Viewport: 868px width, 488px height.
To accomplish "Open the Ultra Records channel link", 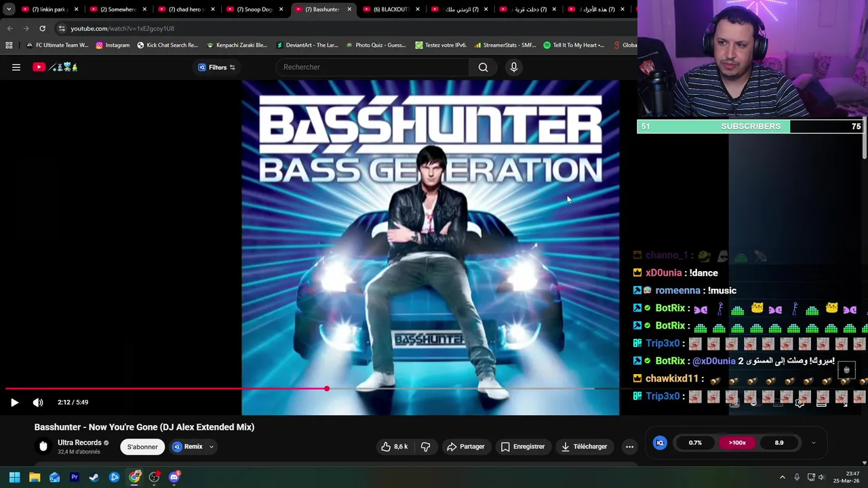I will pyautogui.click(x=79, y=443).
